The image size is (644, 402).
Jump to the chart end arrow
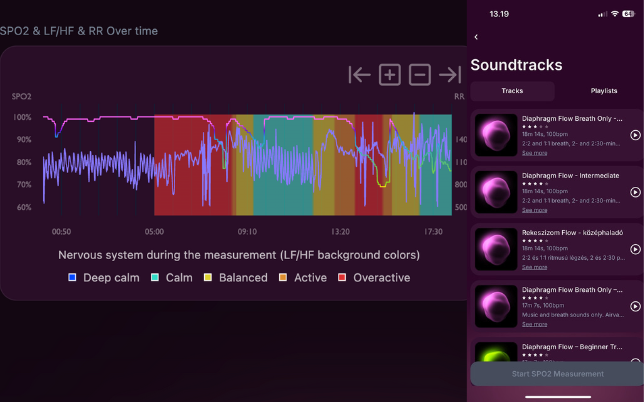[450, 74]
